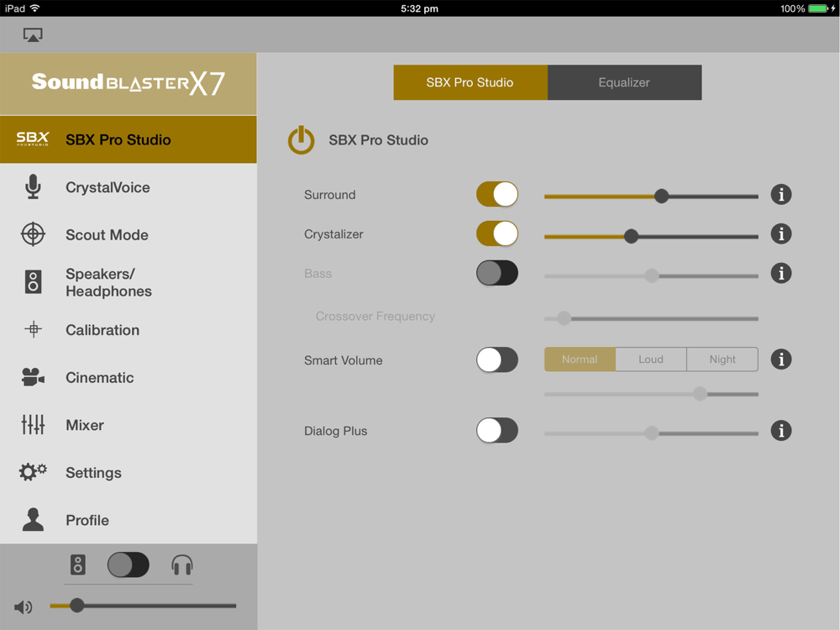The height and width of the screenshot is (630, 840).
Task: Show info for Bass
Action: 781,273
